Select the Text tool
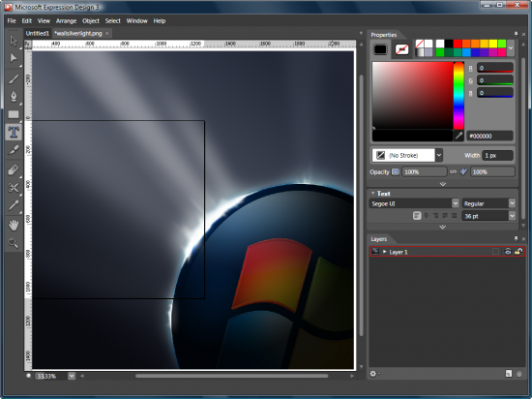Screen dimensions: 532x399 pyautogui.click(x=14, y=132)
